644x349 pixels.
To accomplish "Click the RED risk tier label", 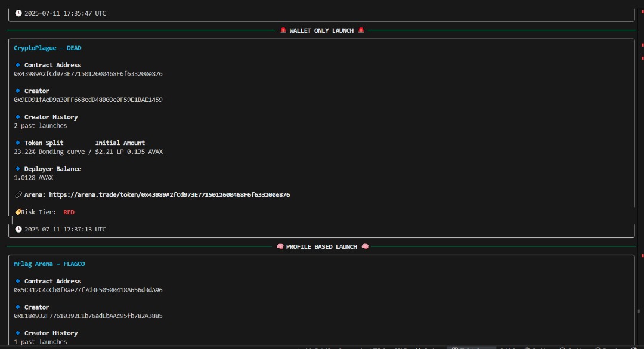I will coord(69,212).
